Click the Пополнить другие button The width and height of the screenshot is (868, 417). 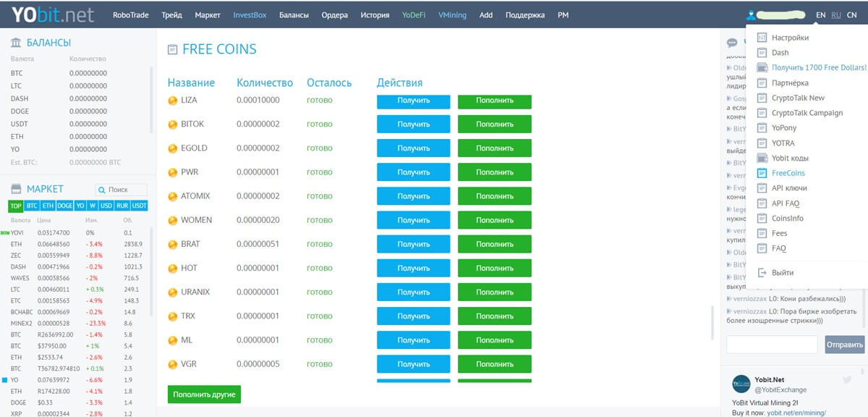pos(204,395)
